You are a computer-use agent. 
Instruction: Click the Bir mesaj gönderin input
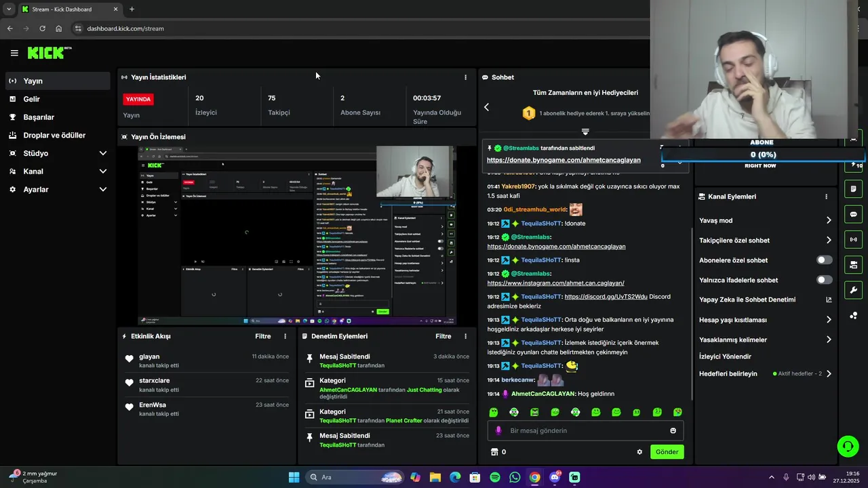click(x=585, y=430)
